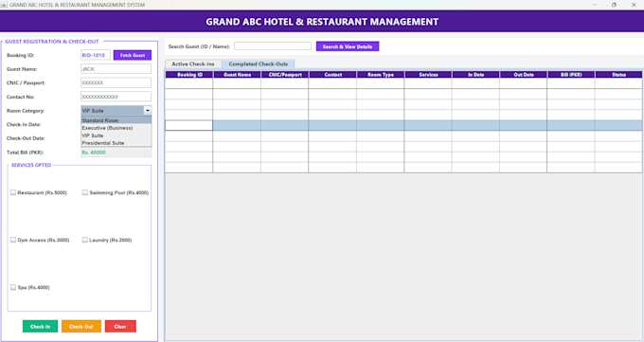Click the Bill (PKR) column header
Screen dimensions: 644x342
click(x=571, y=75)
